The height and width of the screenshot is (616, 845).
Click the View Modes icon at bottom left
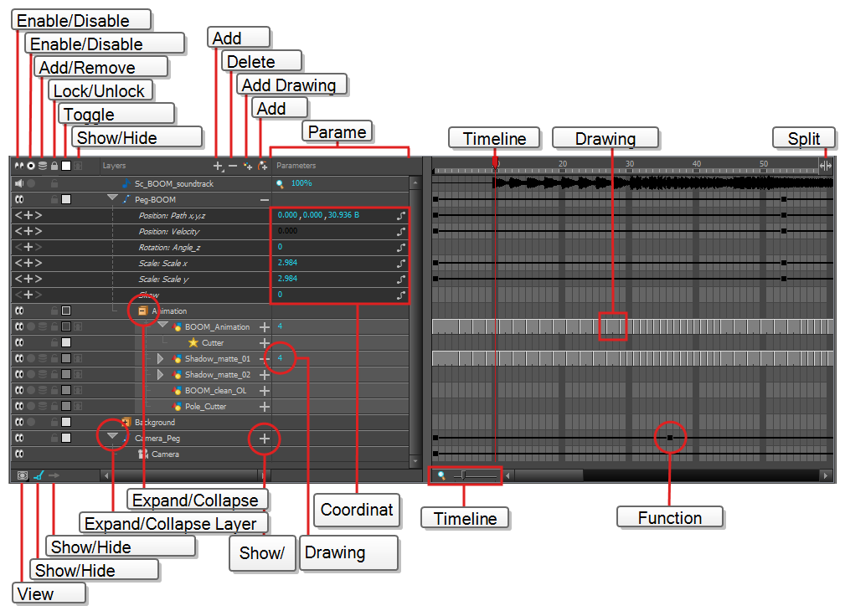(x=22, y=475)
